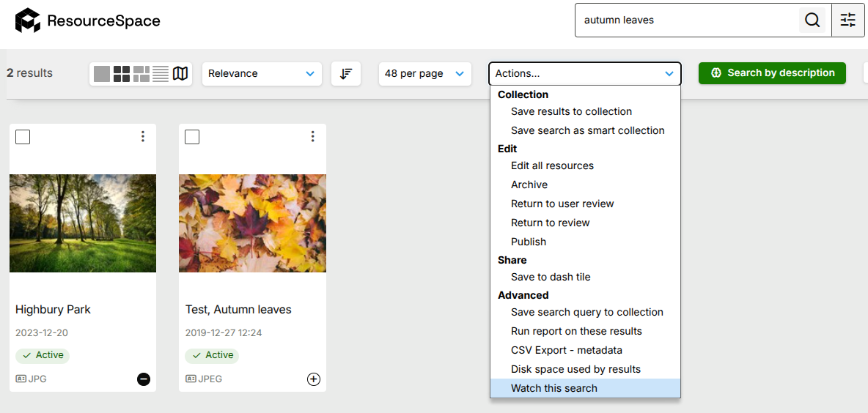Add Test, Autumn leaves to collection

(314, 379)
